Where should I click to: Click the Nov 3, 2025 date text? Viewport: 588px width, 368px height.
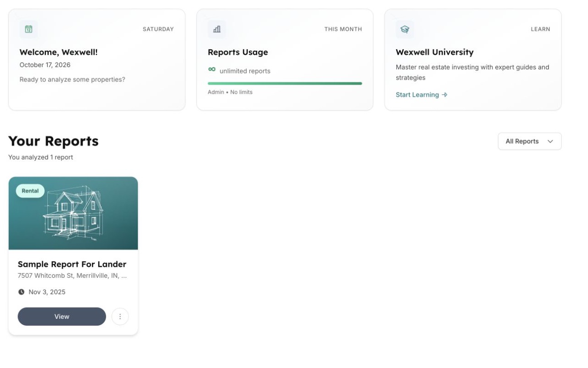click(x=47, y=292)
